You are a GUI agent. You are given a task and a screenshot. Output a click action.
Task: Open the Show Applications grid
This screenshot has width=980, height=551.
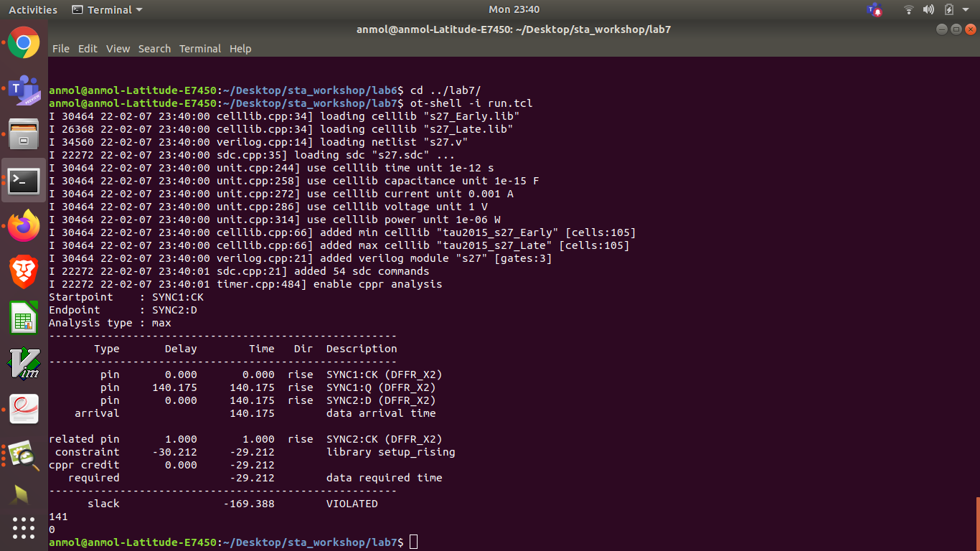click(24, 529)
